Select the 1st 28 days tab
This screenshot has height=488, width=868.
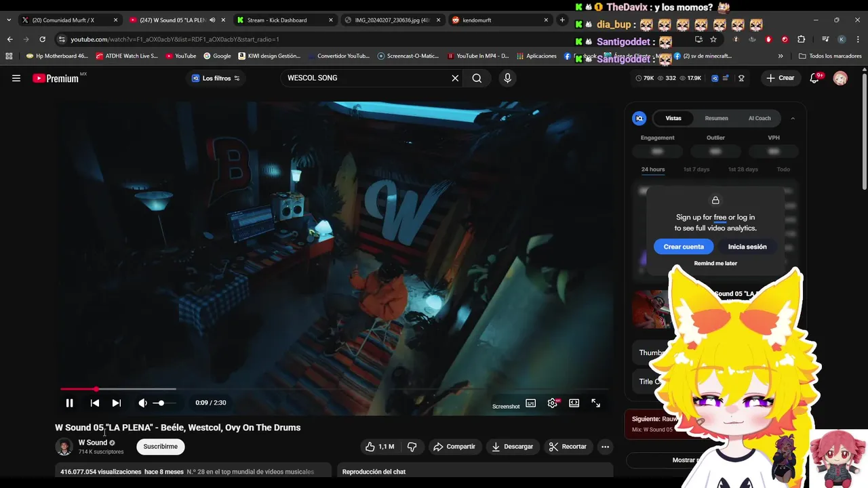(743, 169)
